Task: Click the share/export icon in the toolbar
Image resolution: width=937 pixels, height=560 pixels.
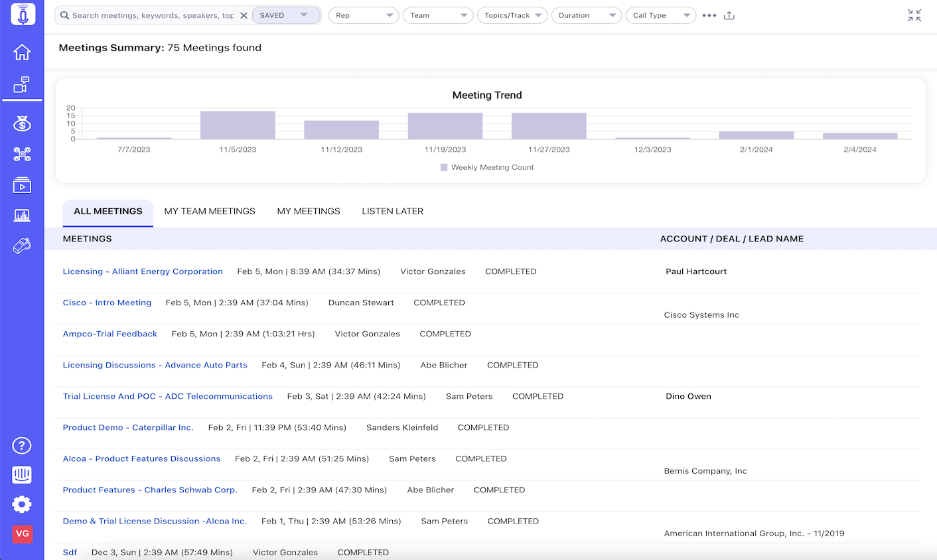Action: click(x=729, y=15)
